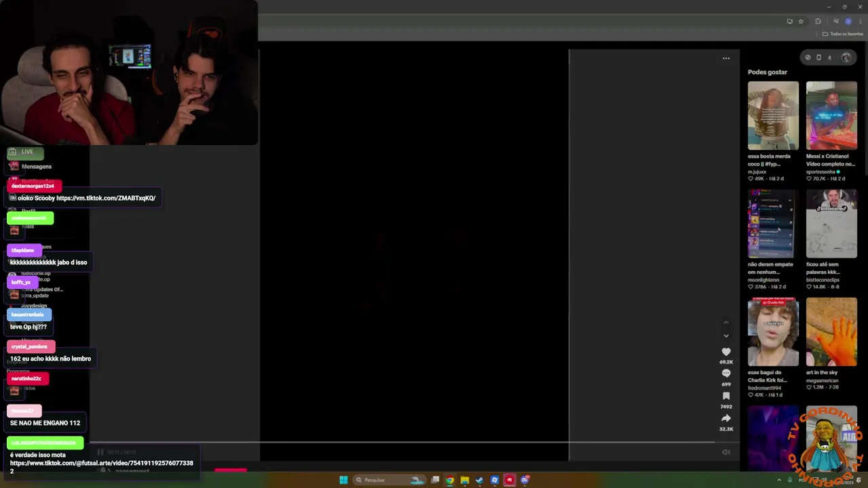Image resolution: width=868 pixels, height=488 pixels.
Task: Open Google Chrome from the taskbar
Action: coord(450,480)
